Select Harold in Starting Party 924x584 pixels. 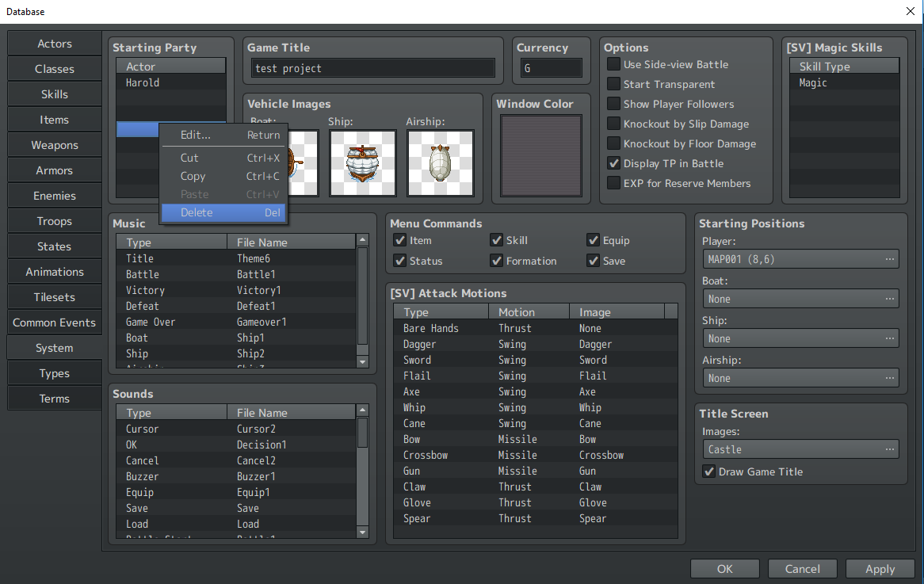pos(171,82)
